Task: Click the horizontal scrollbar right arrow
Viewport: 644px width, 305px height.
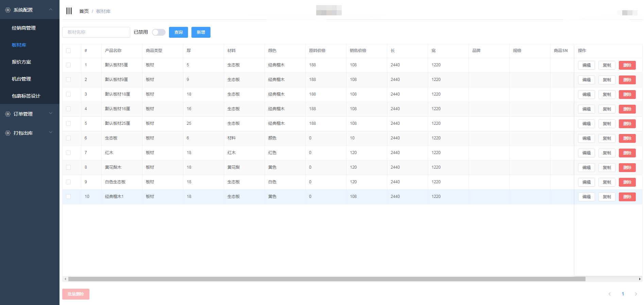Action: click(x=640, y=279)
